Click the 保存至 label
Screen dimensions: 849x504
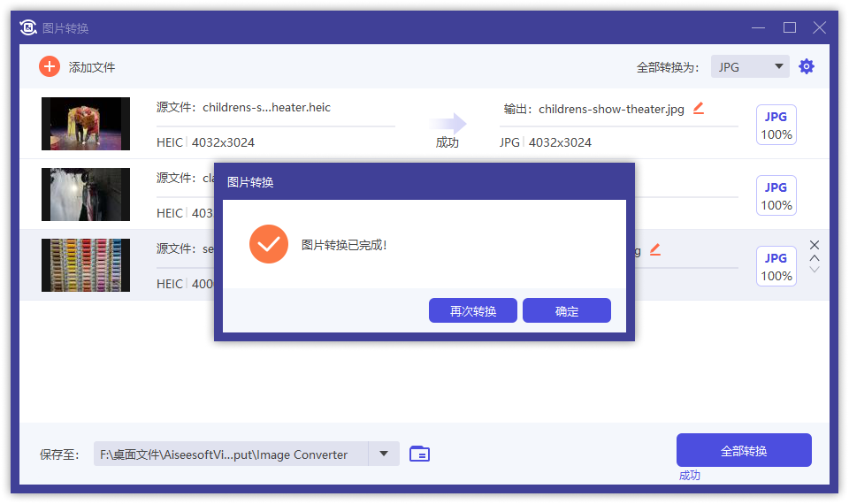[59, 454]
